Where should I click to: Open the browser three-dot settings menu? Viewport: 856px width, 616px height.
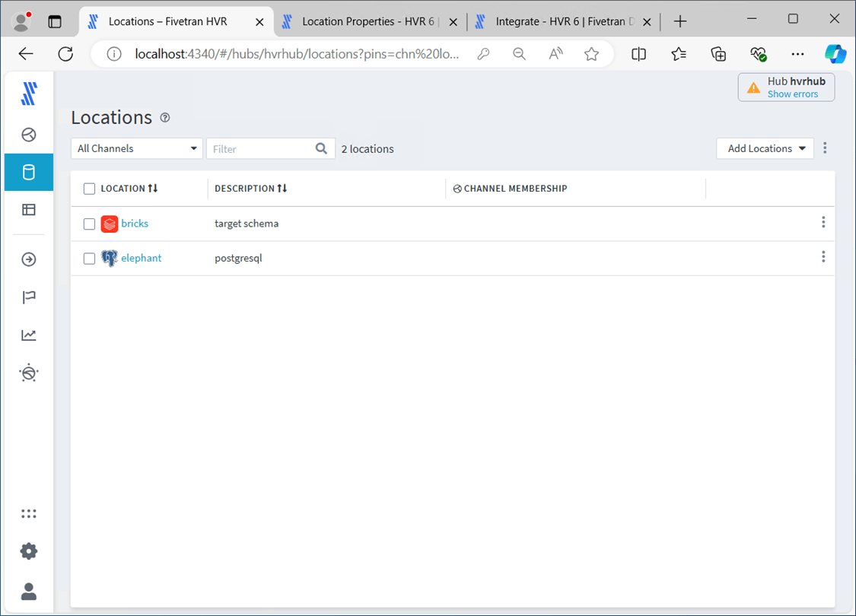(797, 54)
